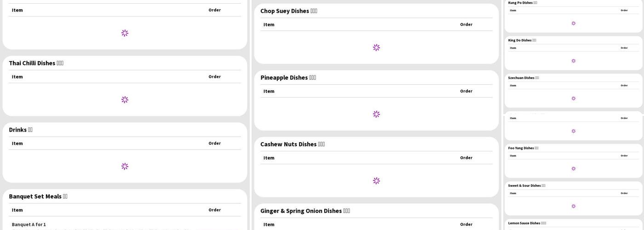Click the Order column header in Chop Suey Dishes
Image resolution: width=644 pixels, height=230 pixels.
click(x=466, y=24)
